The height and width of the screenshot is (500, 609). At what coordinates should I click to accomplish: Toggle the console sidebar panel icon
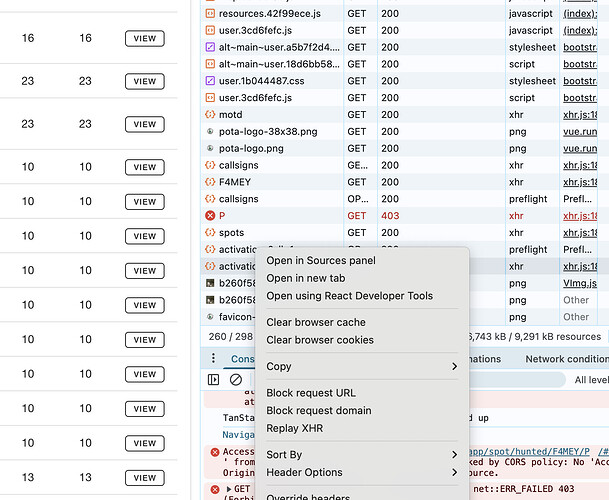click(x=213, y=380)
